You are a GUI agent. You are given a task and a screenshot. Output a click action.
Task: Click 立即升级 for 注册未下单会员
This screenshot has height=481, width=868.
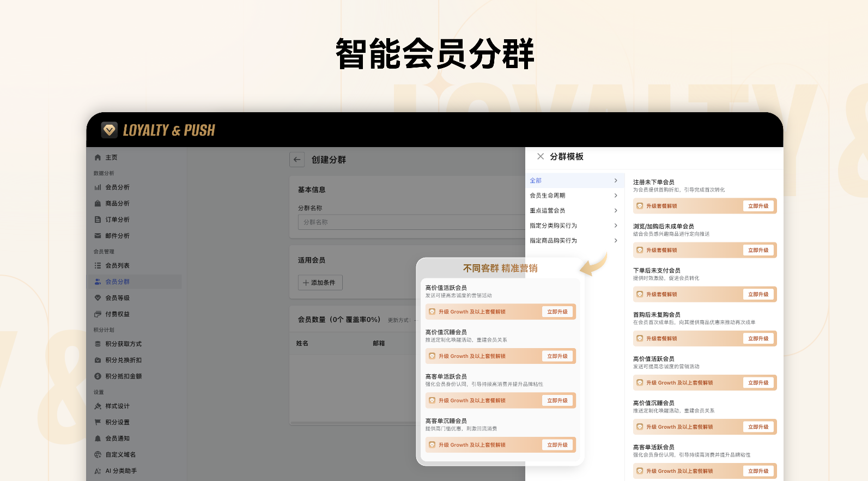click(x=758, y=206)
